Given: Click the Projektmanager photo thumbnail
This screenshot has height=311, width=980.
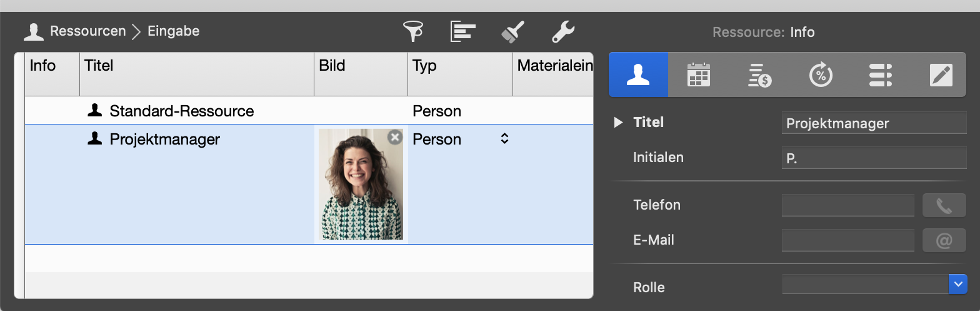Looking at the screenshot, I should [361, 185].
